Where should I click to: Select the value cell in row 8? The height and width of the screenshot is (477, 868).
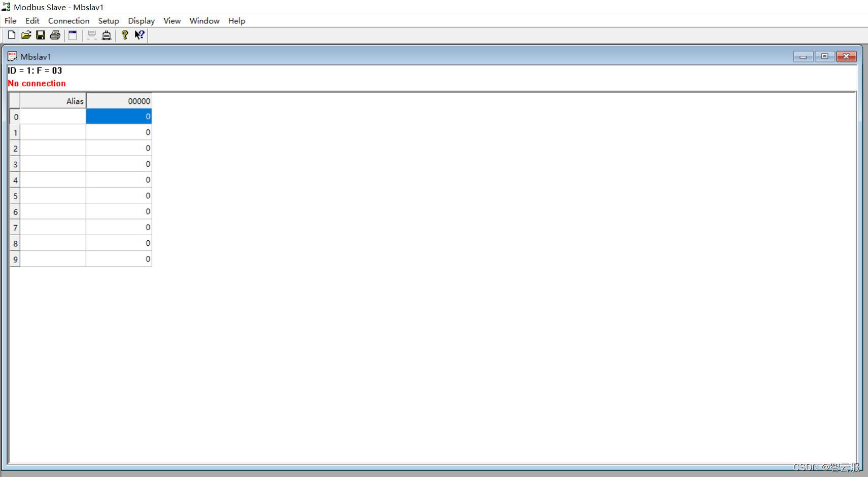(119, 243)
